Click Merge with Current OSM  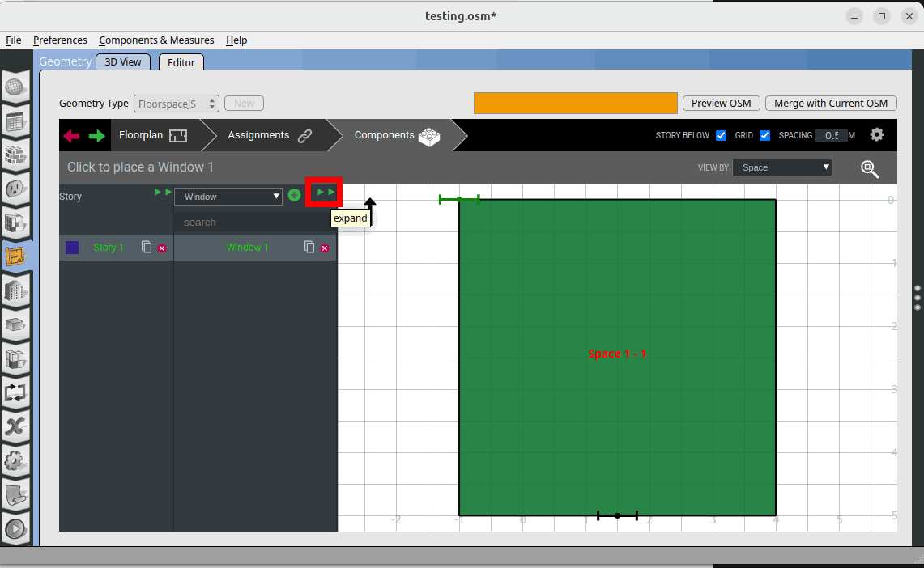coord(830,104)
